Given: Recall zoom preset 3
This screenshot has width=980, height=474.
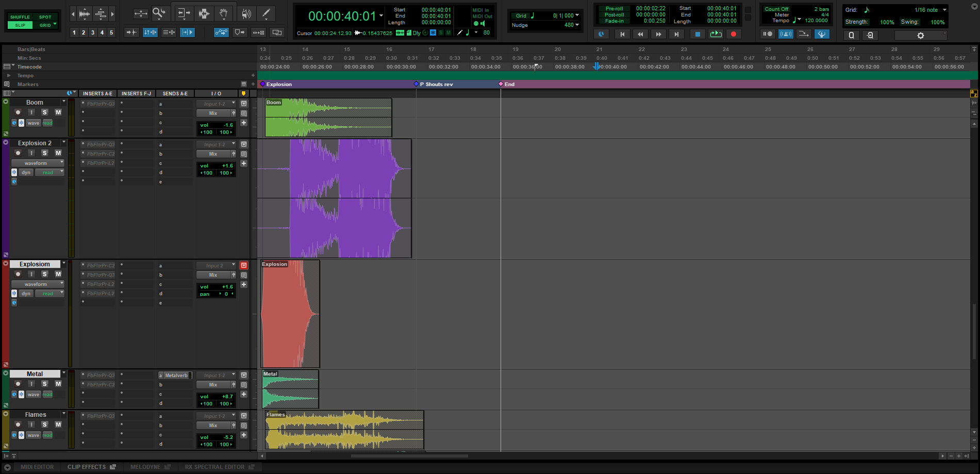Looking at the screenshot, I should [93, 32].
